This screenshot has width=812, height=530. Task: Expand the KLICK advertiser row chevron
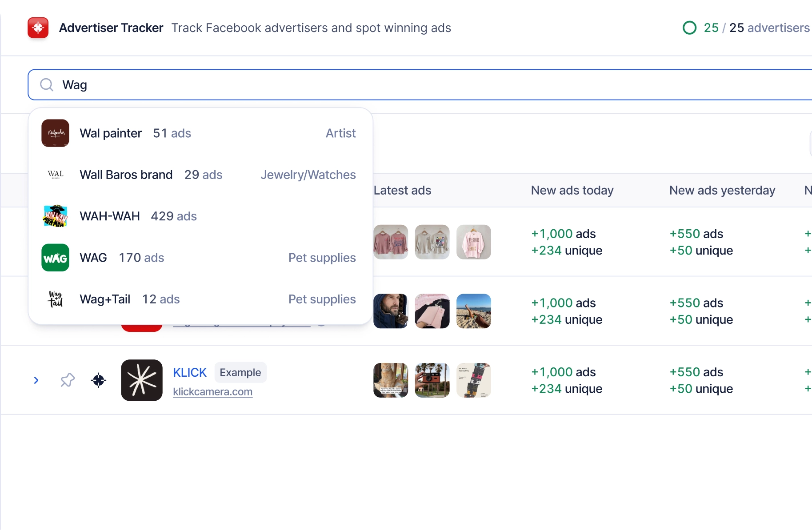coord(36,380)
